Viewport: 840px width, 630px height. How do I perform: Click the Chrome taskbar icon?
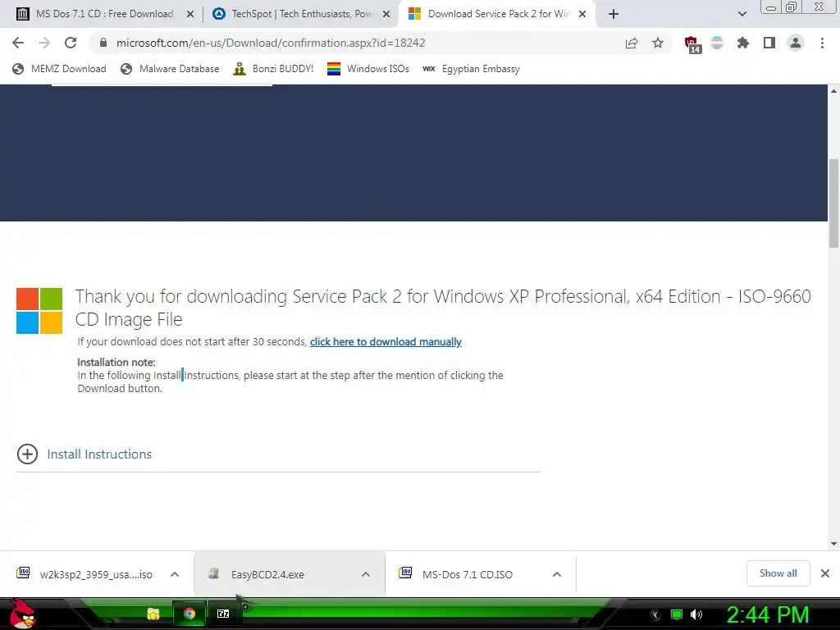[x=189, y=614]
